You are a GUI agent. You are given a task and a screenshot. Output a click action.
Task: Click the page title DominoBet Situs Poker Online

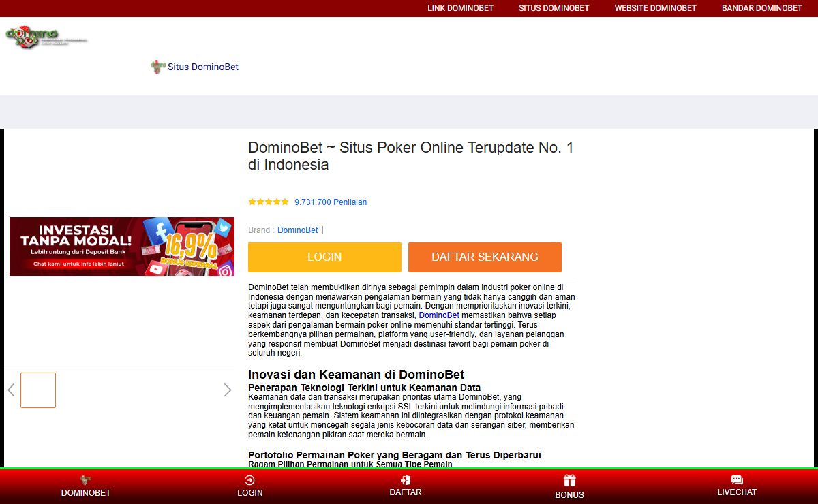tap(411, 156)
